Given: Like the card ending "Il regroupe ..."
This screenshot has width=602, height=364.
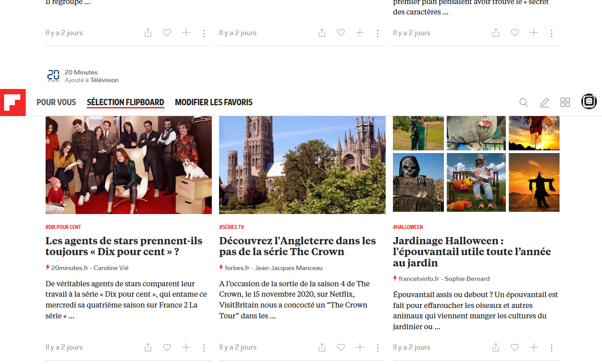Looking at the screenshot, I should point(167,33).
